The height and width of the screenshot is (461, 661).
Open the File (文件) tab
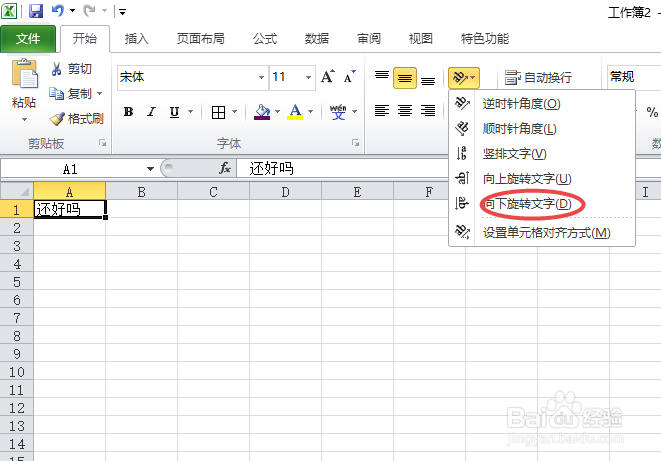point(28,39)
